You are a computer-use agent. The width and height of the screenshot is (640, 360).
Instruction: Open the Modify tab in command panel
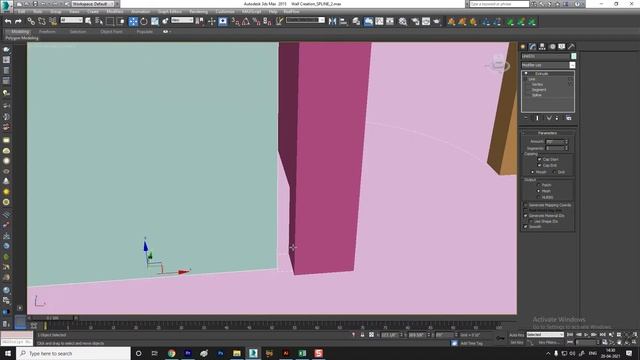pos(532,47)
